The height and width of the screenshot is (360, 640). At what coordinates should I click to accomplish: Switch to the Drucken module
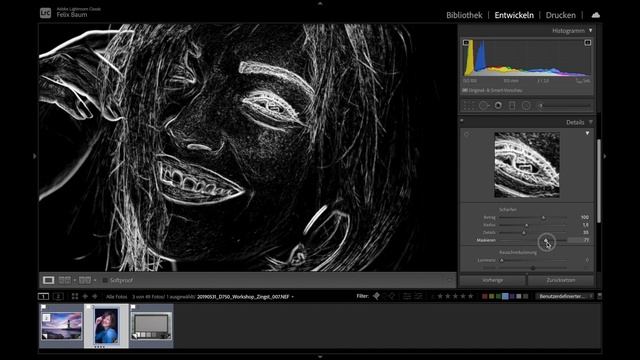(x=560, y=15)
